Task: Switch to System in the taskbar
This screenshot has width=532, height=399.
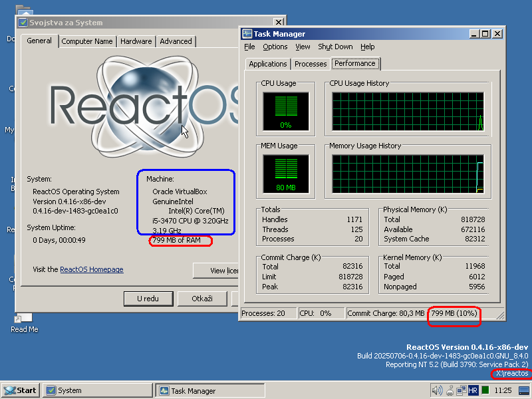Action: tap(98, 390)
